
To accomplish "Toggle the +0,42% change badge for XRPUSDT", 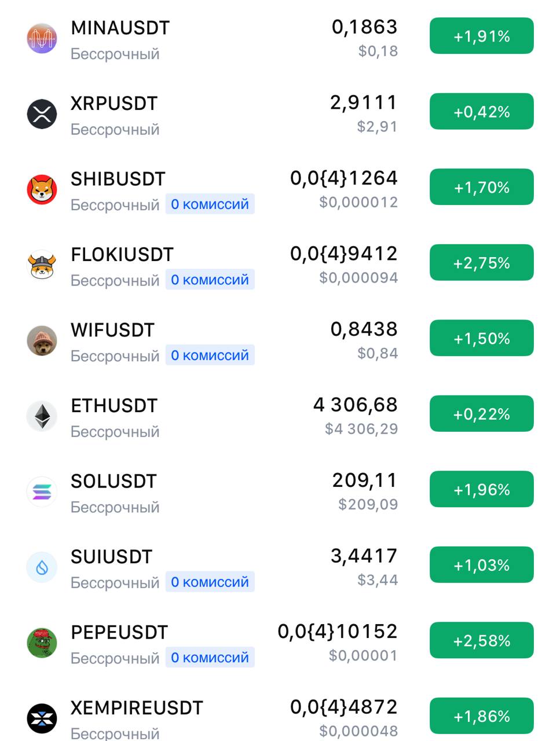I will pos(481,111).
